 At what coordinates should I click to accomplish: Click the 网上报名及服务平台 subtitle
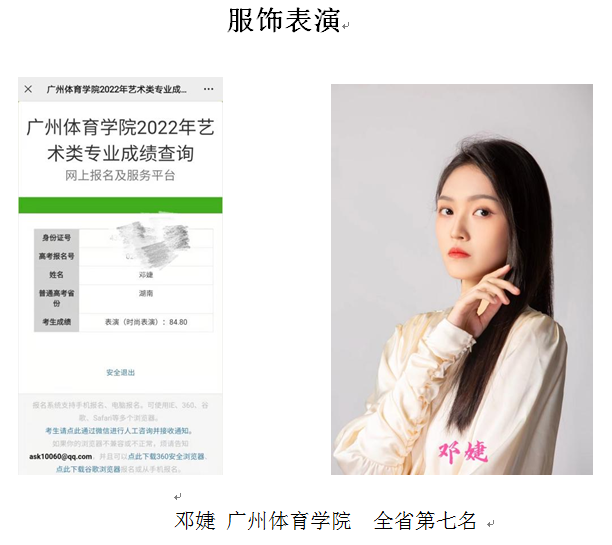pos(120,175)
